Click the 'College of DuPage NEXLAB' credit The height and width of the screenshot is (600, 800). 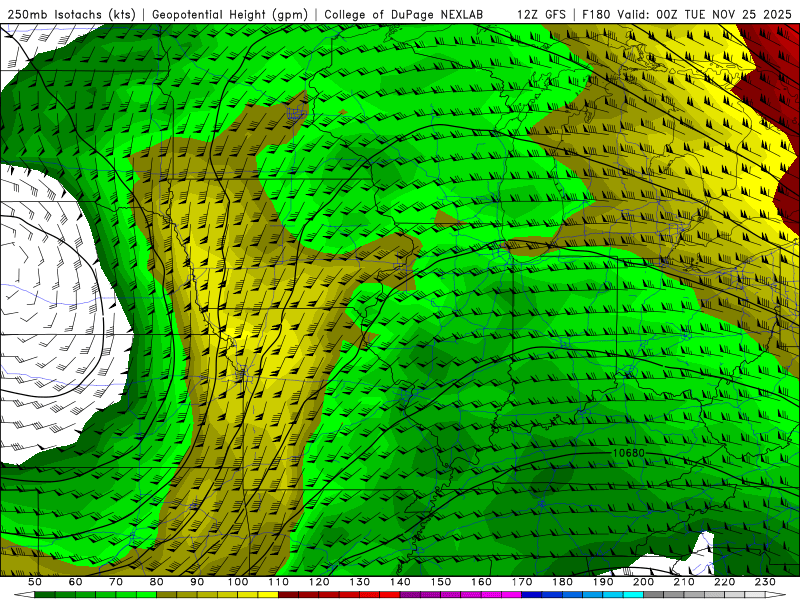tap(404, 15)
